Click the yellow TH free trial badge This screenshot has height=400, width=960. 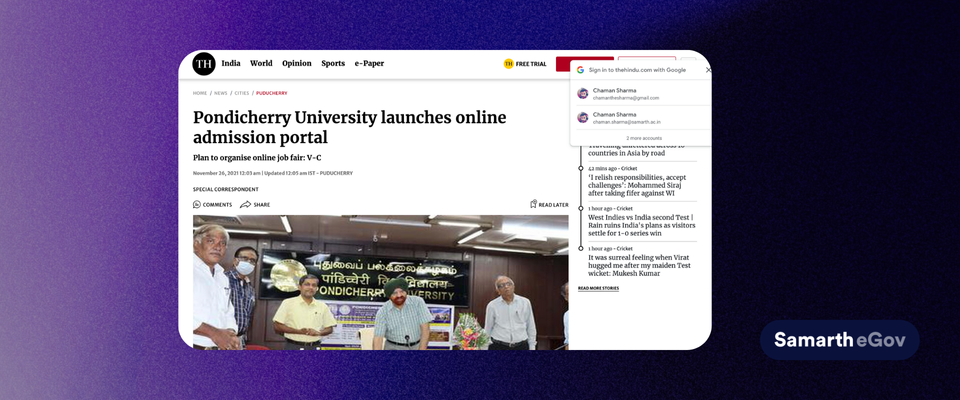pyautogui.click(x=508, y=64)
